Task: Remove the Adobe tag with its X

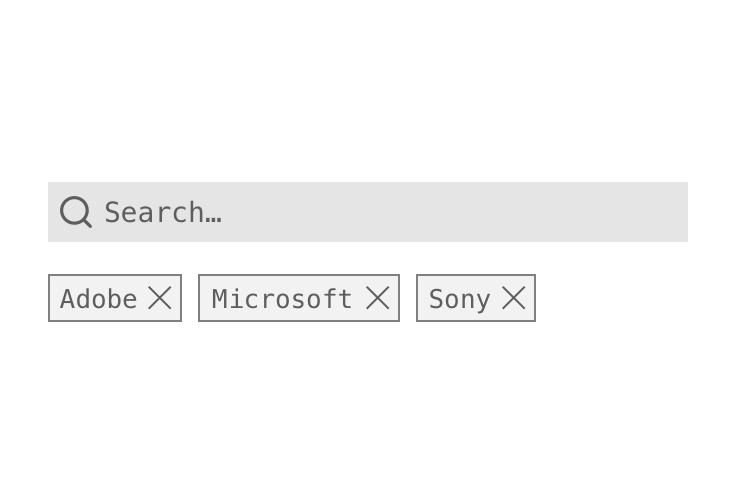Action: tap(160, 298)
